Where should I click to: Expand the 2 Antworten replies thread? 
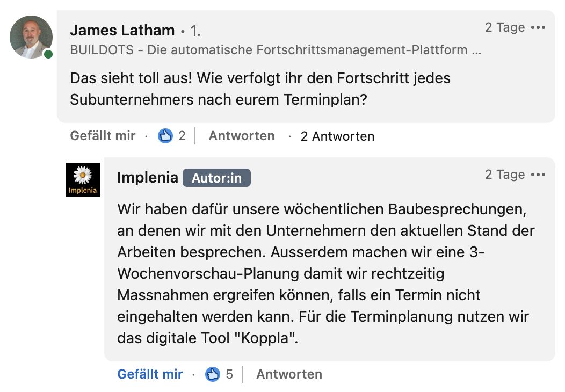point(337,136)
